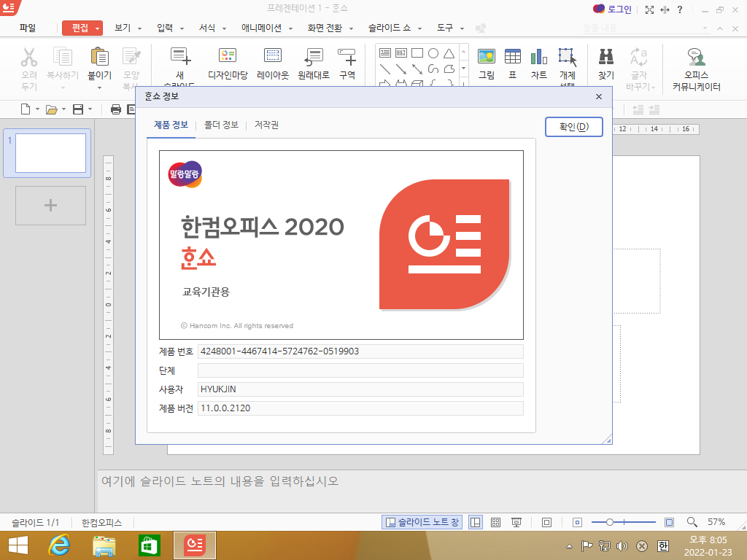Click the 제품 번호 serial field
The image size is (747, 560).
(x=360, y=351)
